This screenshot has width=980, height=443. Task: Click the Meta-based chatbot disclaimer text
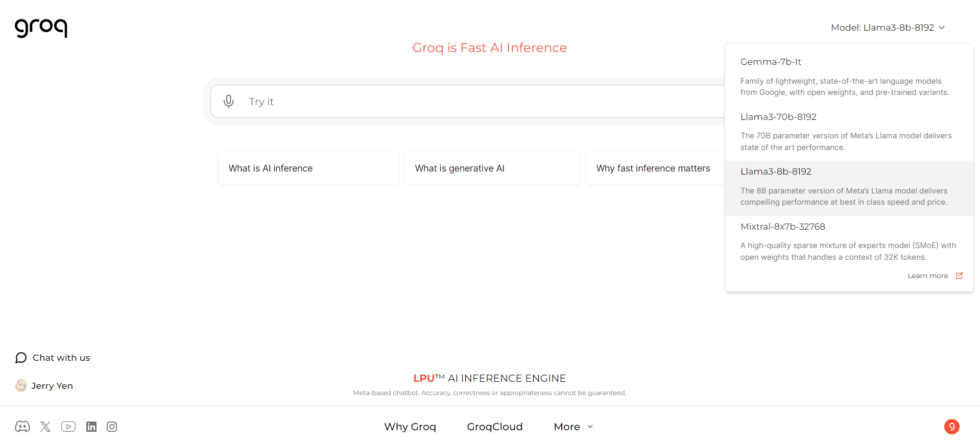[x=490, y=393]
